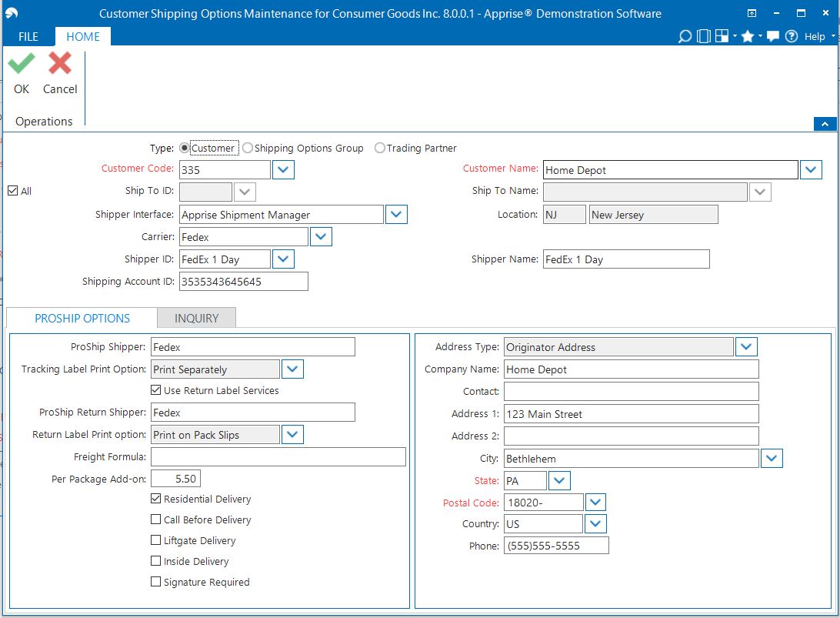Click the green OK checkmark icon
840x618 pixels.
pyautogui.click(x=22, y=64)
